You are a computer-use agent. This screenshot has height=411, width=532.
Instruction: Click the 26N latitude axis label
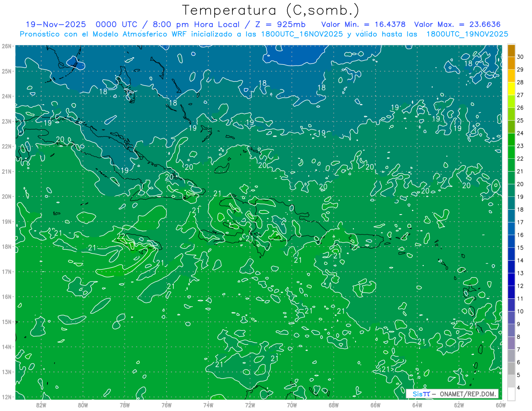coord(6,46)
